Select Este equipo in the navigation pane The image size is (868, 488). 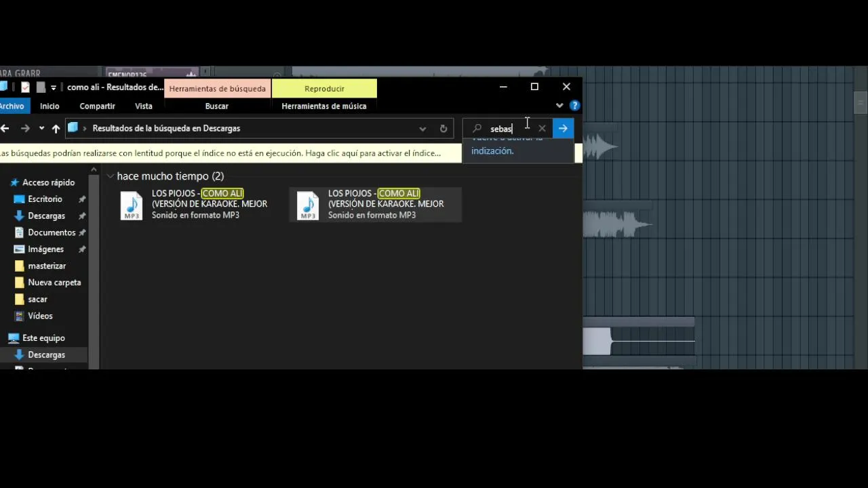click(x=43, y=338)
